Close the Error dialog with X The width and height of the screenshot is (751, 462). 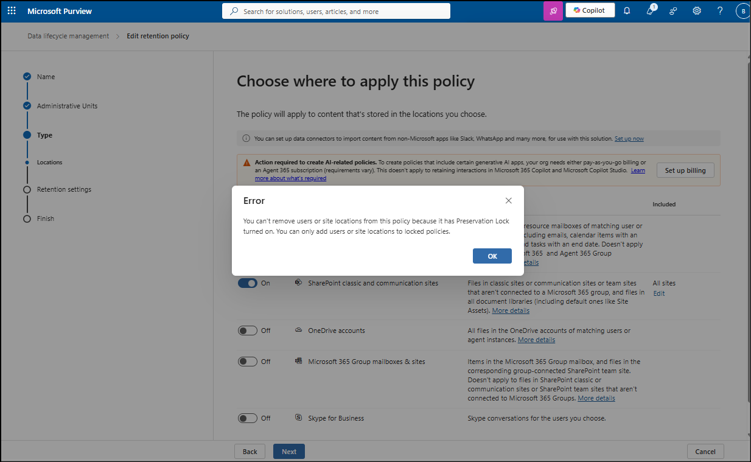[509, 201]
